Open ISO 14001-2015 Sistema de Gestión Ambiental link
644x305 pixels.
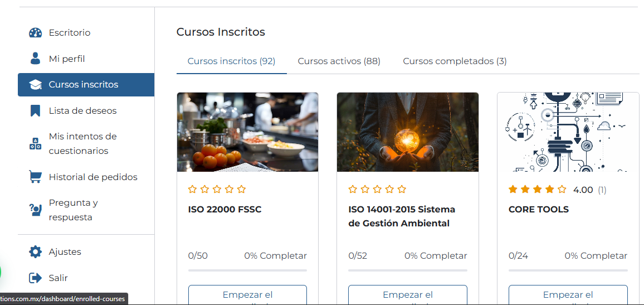[x=401, y=216]
